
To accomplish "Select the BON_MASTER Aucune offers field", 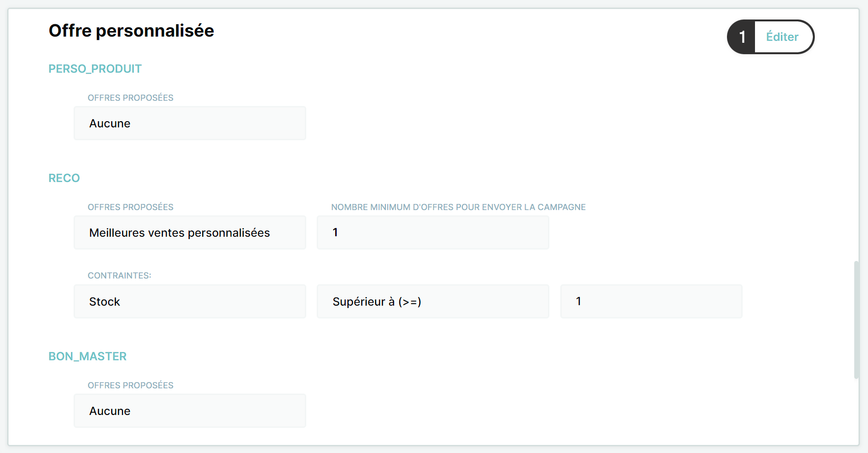I will pyautogui.click(x=190, y=411).
